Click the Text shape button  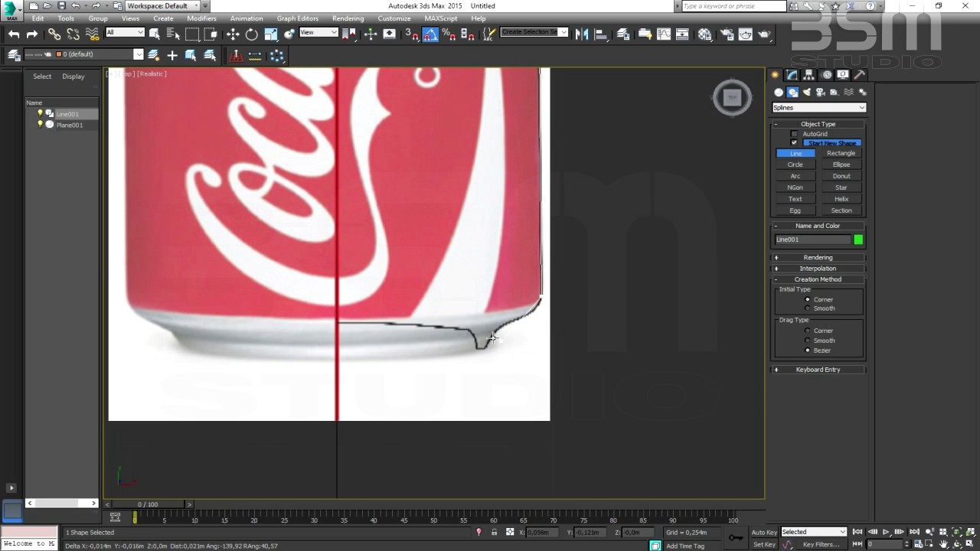795,199
